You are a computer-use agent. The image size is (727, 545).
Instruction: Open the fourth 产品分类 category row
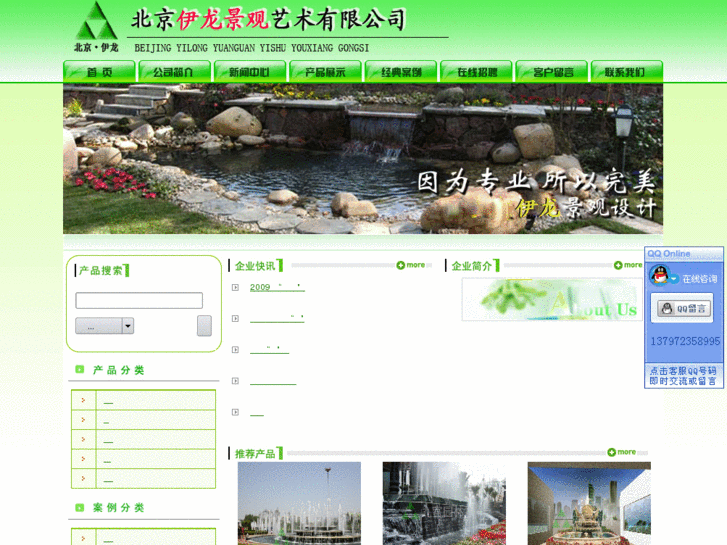click(143, 459)
